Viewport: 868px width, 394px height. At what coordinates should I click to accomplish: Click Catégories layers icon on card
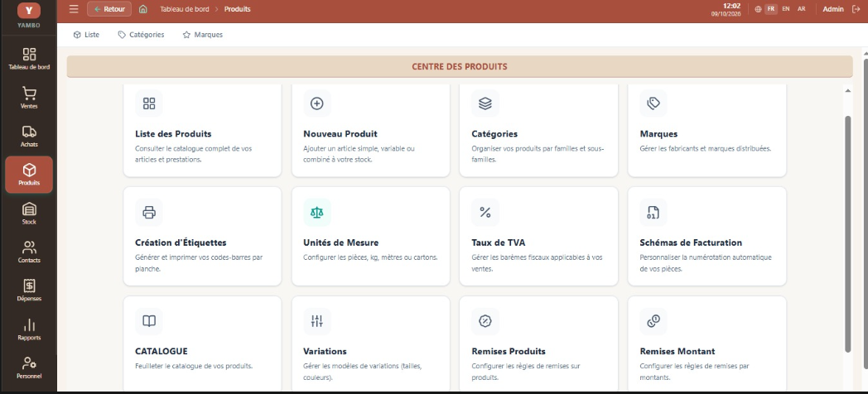(x=485, y=103)
